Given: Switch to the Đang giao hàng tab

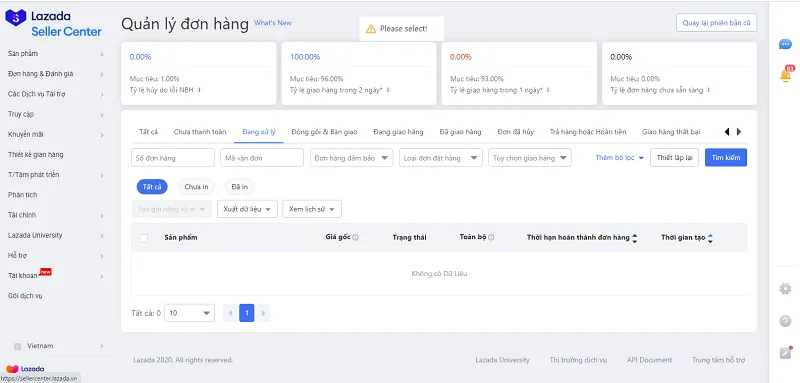Looking at the screenshot, I should 398,132.
